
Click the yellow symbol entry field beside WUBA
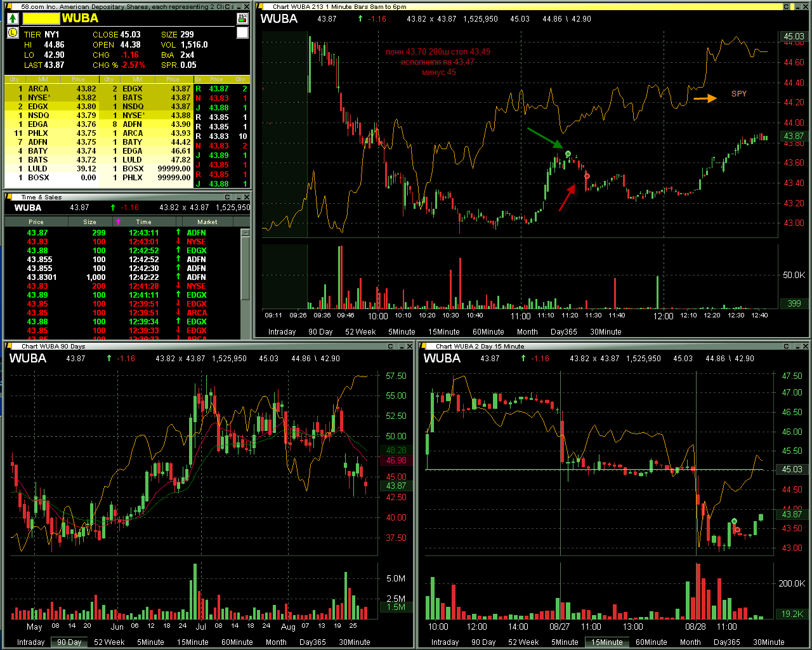pos(41,18)
